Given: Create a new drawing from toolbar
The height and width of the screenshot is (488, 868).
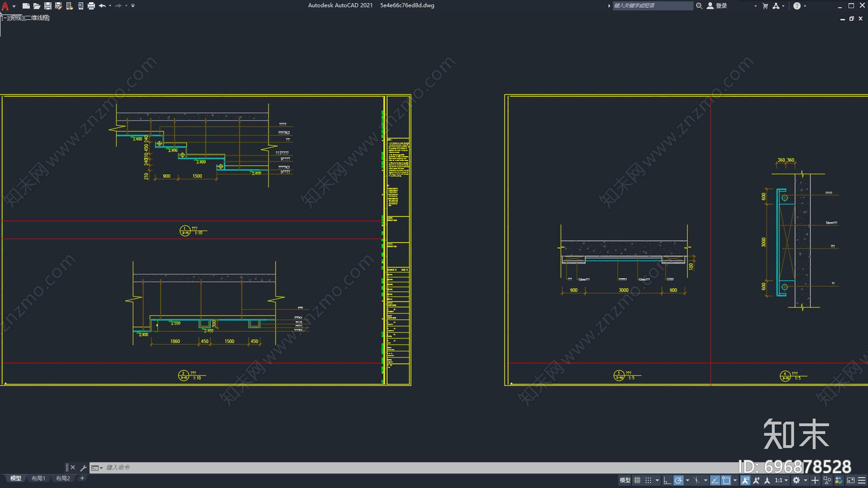Looking at the screenshot, I should click(25, 6).
